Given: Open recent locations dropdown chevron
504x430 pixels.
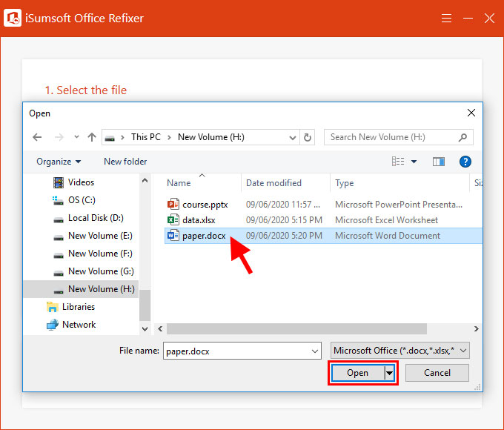Looking at the screenshot, I should coord(76,137).
